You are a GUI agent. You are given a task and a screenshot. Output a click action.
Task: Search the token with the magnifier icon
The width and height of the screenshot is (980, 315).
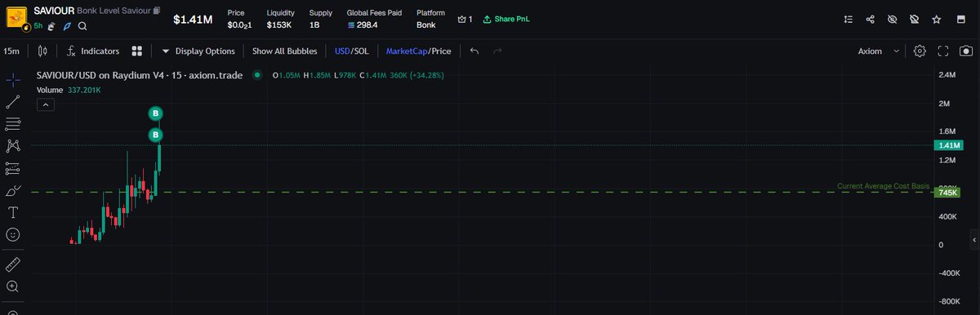point(82,26)
